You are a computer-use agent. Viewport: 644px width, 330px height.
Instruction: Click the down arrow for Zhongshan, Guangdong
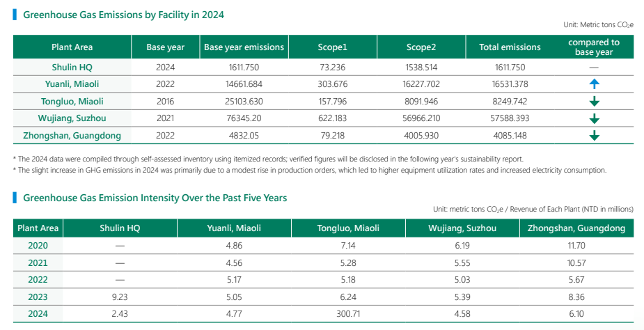[x=594, y=136]
